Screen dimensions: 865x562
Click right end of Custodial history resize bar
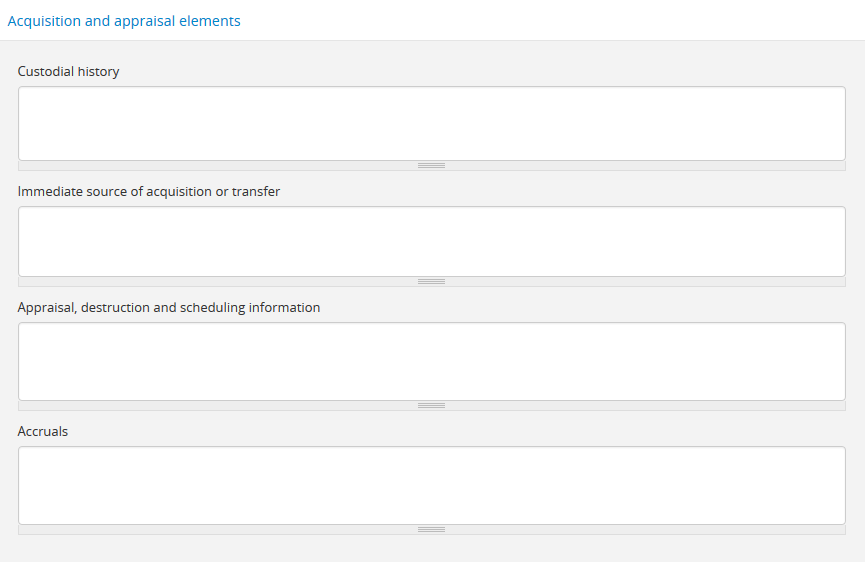coord(836,166)
